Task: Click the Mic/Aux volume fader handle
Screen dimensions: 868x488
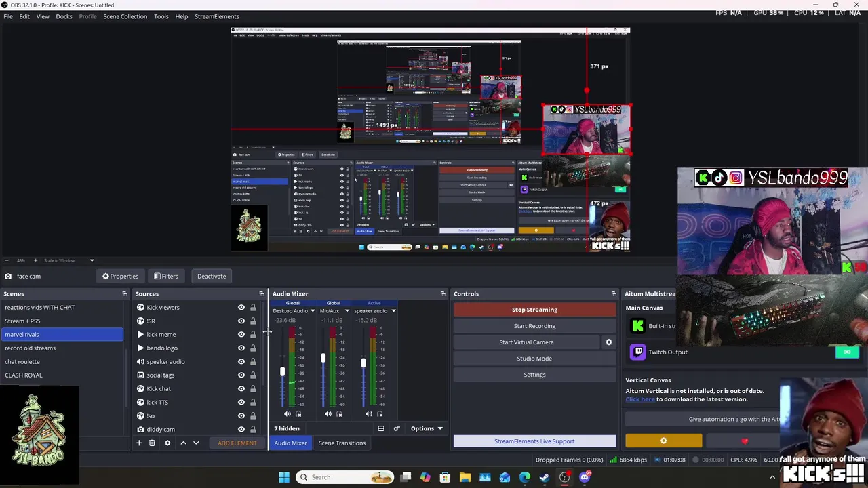Action: pos(323,359)
